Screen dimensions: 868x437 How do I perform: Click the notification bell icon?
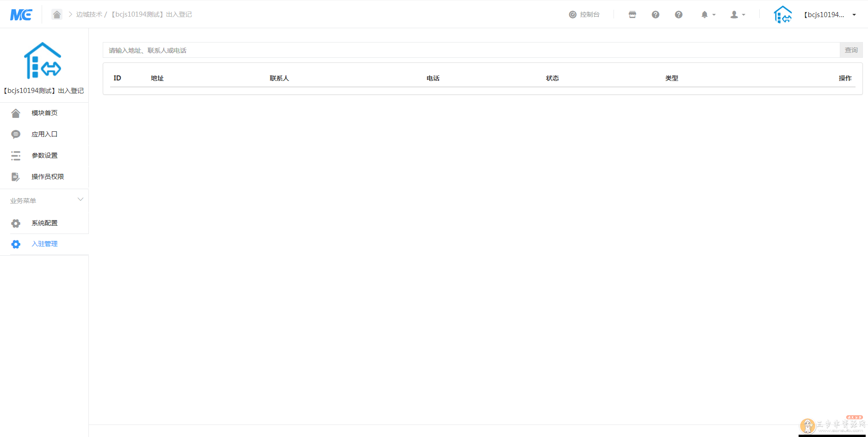[705, 14]
